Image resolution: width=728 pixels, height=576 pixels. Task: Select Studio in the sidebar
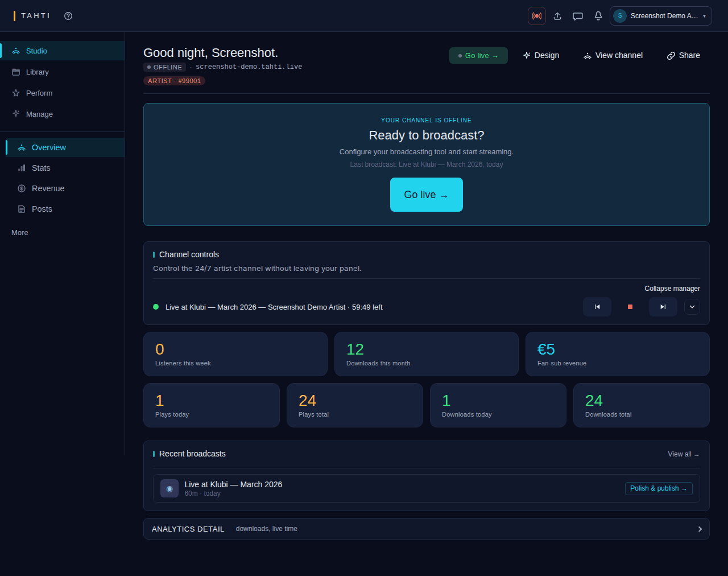63,51
